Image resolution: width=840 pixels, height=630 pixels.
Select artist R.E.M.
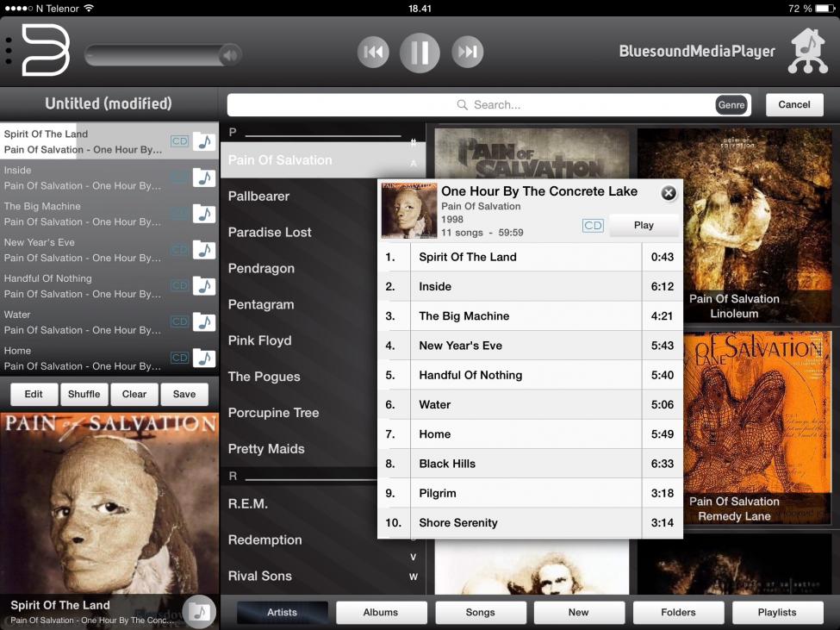tap(299, 503)
